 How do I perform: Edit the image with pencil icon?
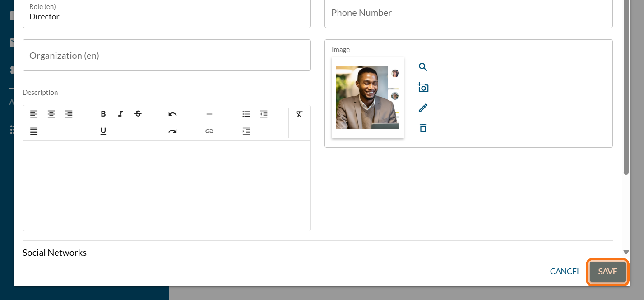[423, 108]
